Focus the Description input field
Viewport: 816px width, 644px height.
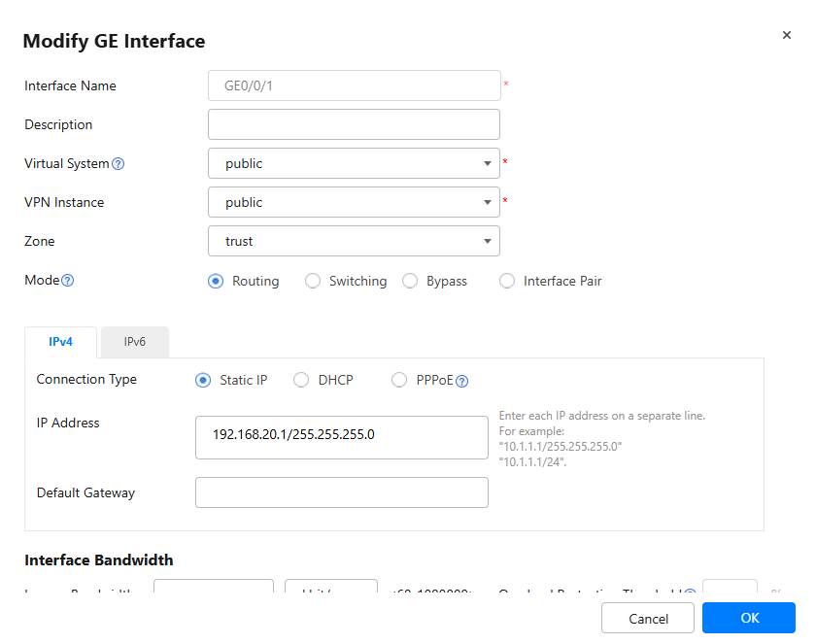click(354, 124)
